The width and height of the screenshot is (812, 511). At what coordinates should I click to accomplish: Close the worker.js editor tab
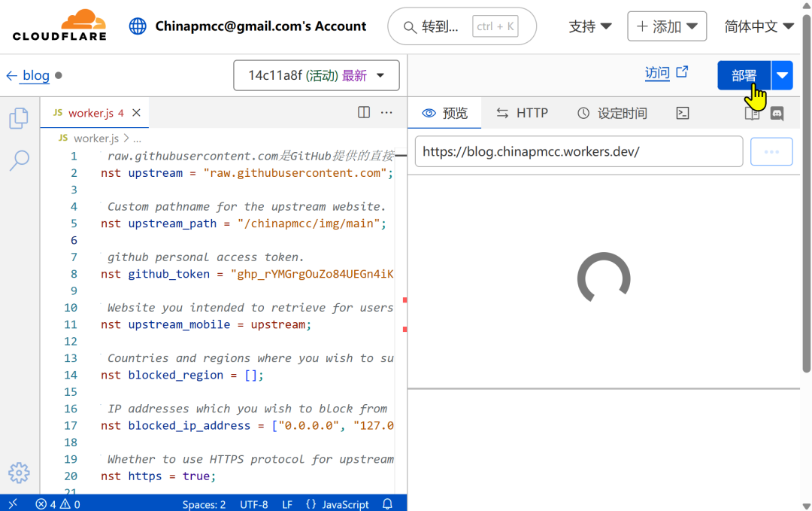coord(136,113)
